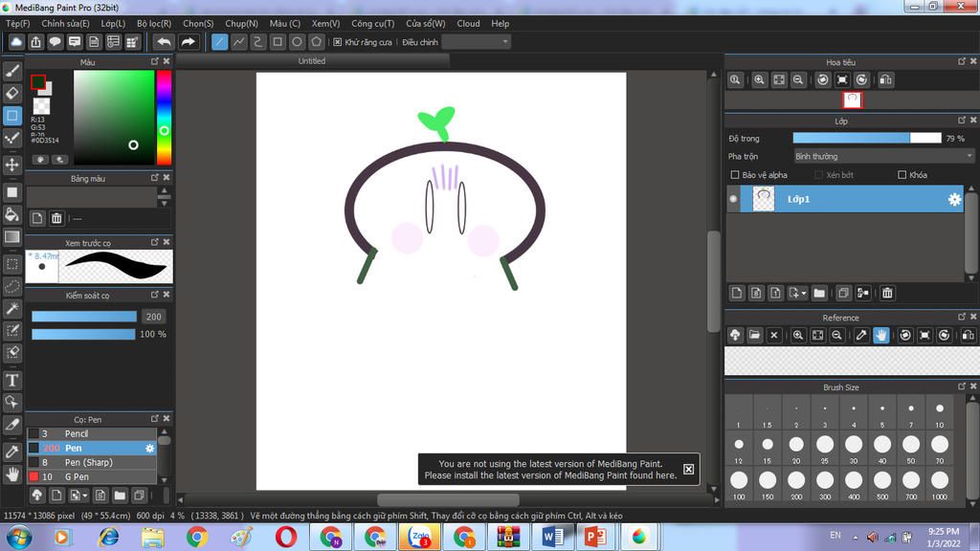Image resolution: width=980 pixels, height=551 pixels.
Task: Open the Cloud menu
Action: click(x=468, y=24)
